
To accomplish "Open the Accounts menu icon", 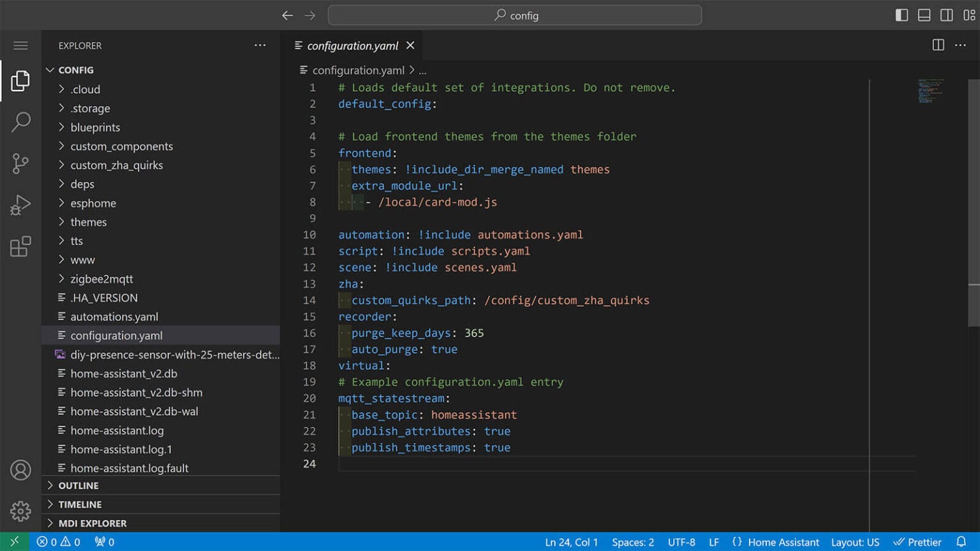I will [x=20, y=470].
